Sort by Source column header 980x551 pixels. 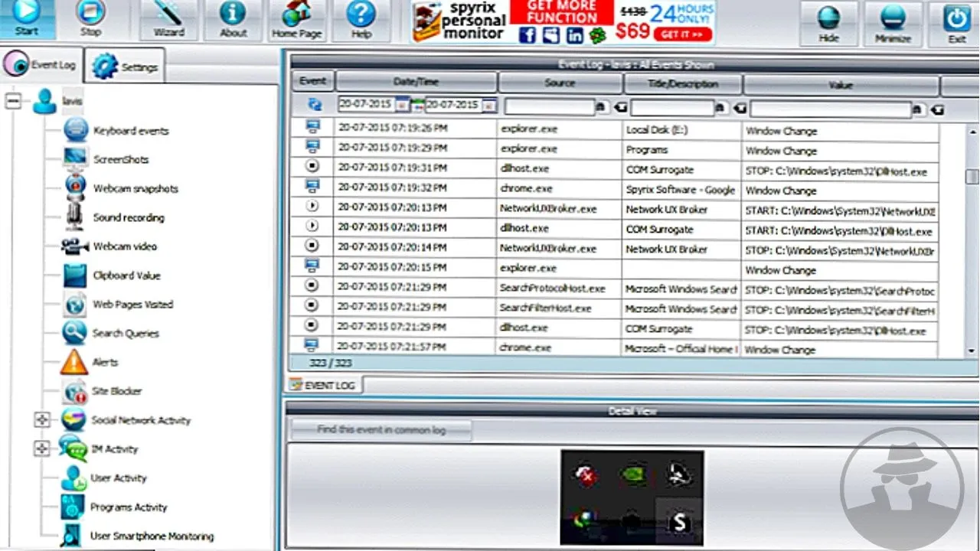tap(560, 83)
